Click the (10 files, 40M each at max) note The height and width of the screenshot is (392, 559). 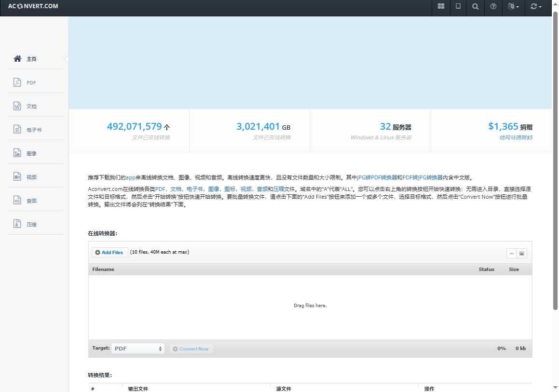click(159, 252)
